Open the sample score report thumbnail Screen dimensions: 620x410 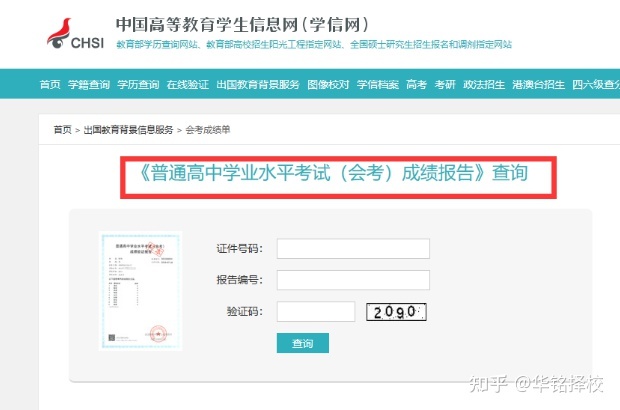coord(140,291)
